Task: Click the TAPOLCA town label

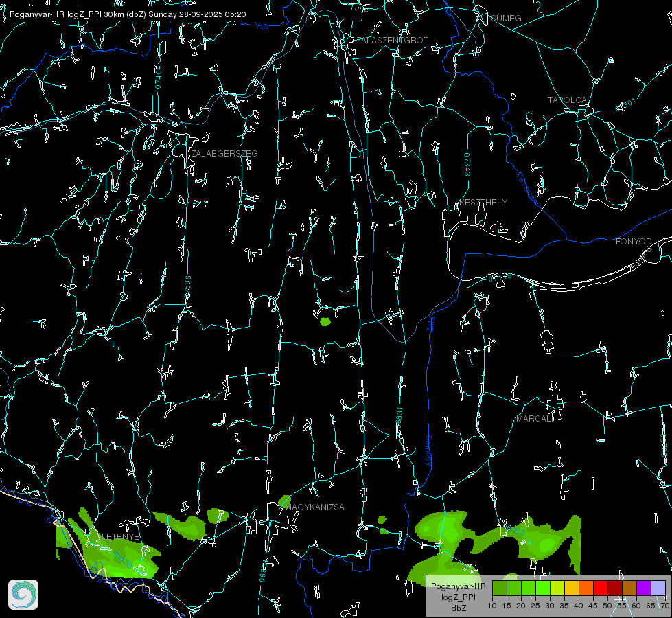Action: click(568, 100)
